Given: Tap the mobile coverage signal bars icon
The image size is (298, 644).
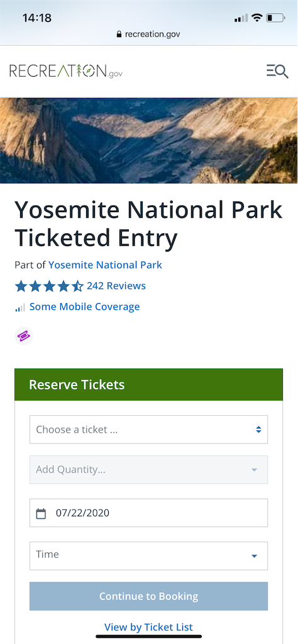Looking at the screenshot, I should pos(20,307).
